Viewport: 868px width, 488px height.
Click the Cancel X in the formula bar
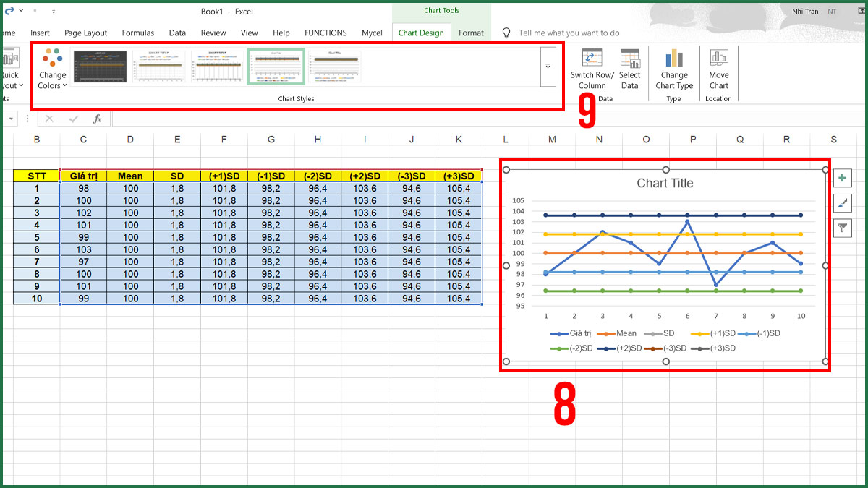[48, 119]
